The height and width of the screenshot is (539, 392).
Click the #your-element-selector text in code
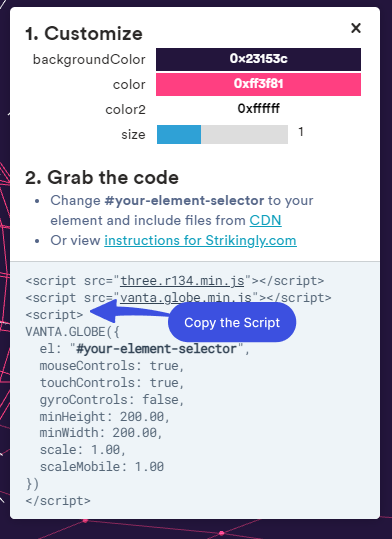pos(156,349)
